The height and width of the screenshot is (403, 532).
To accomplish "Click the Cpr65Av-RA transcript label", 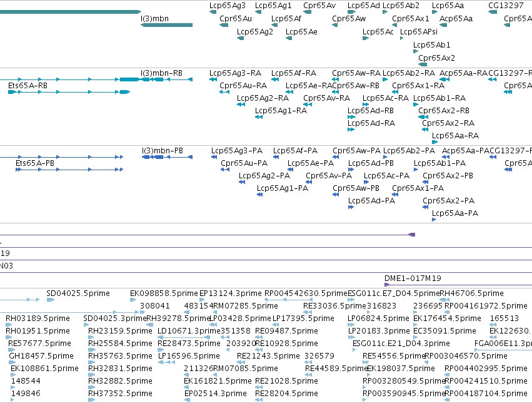I will pos(327,98).
